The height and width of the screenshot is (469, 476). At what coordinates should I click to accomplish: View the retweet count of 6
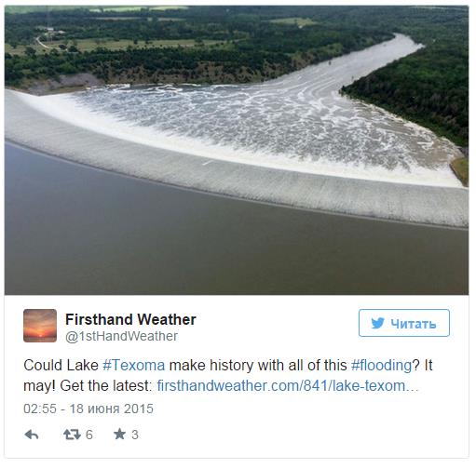pyautogui.click(x=89, y=435)
